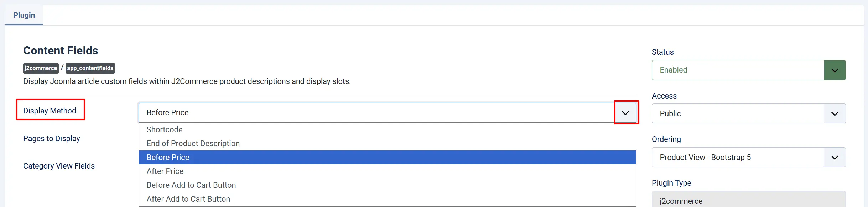Click the Pages to Display label
This screenshot has height=207, width=868.
(x=52, y=138)
